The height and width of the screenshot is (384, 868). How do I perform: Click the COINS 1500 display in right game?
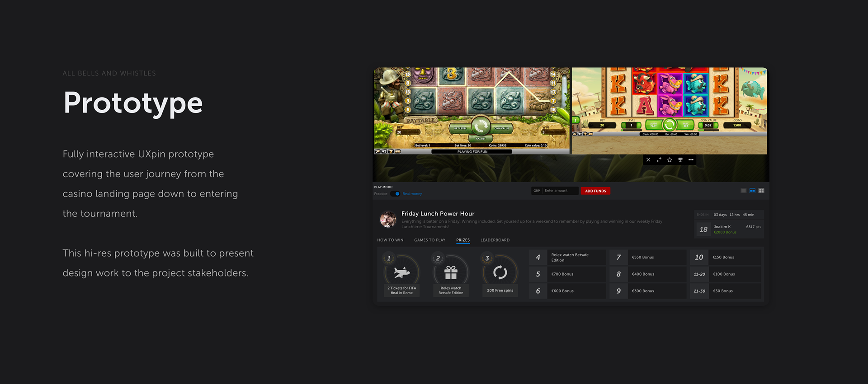pyautogui.click(x=737, y=125)
